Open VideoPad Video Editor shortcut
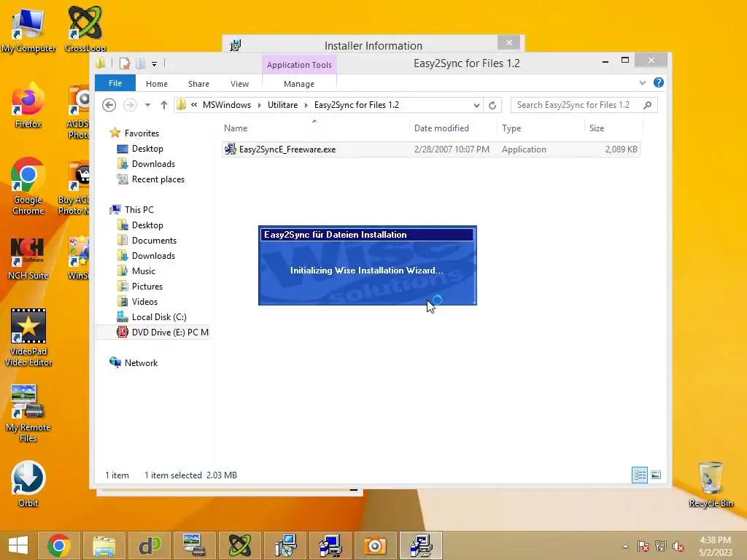Viewport: 747px width, 560px height. tap(28, 337)
